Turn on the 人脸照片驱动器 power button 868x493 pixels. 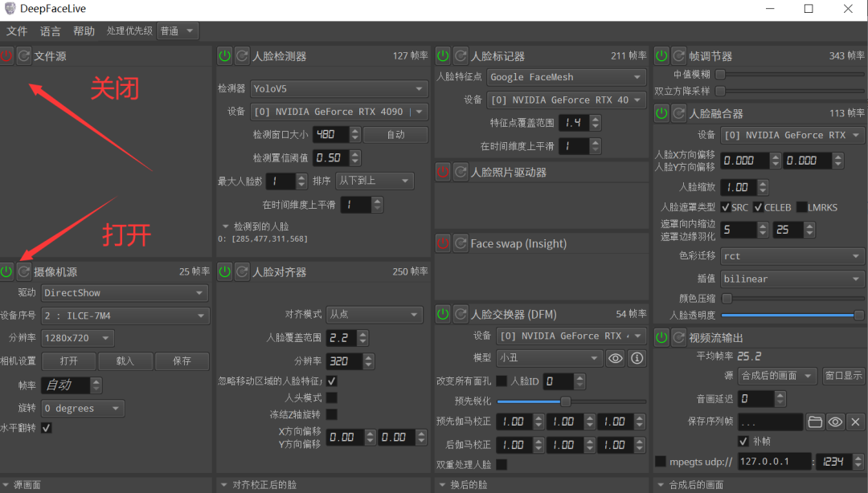tap(443, 172)
